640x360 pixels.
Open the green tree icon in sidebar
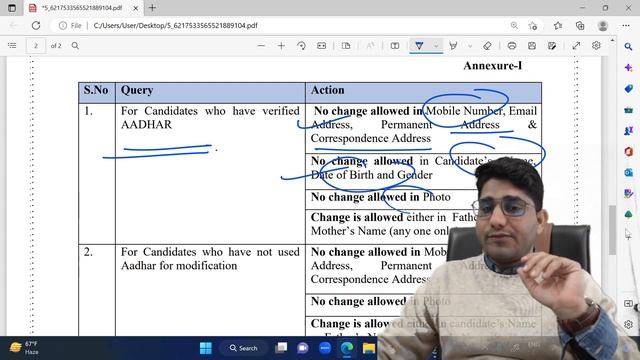(628, 214)
